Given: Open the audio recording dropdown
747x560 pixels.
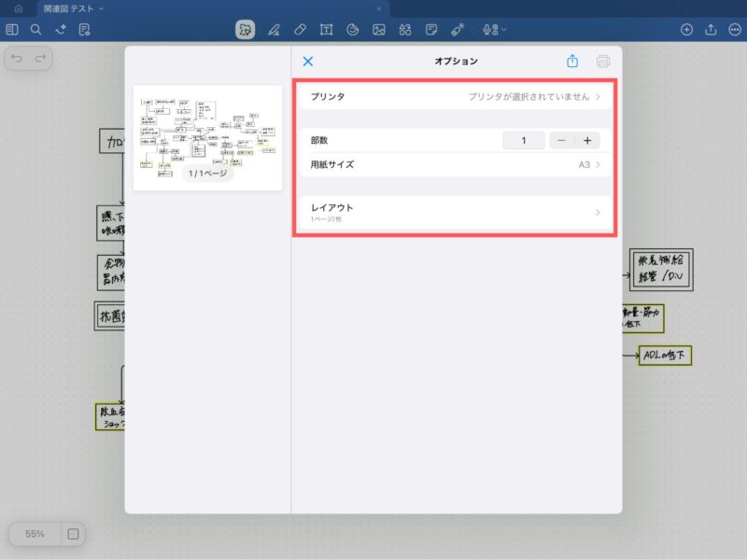Looking at the screenshot, I should click(x=494, y=30).
